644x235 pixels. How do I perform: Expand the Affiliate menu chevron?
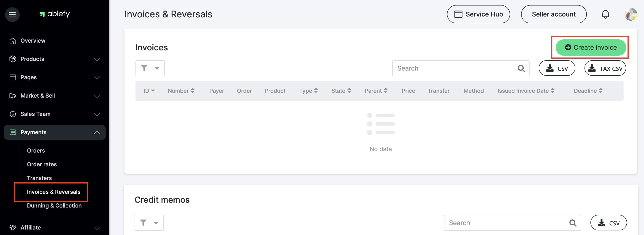[97, 228]
